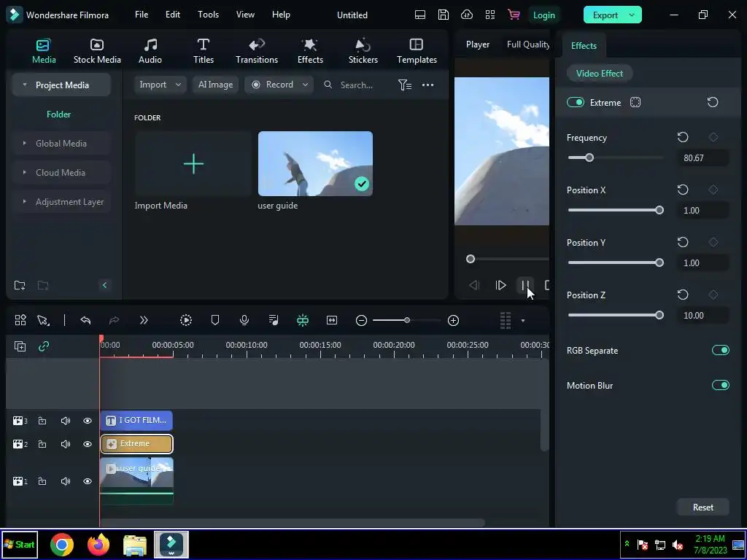Open the media panel more options menu
The height and width of the screenshot is (560, 747).
[427, 85]
